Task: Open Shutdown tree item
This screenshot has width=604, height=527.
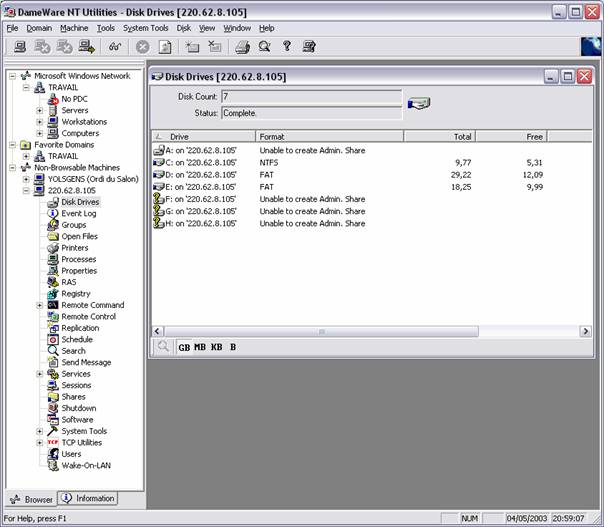Action: point(79,408)
